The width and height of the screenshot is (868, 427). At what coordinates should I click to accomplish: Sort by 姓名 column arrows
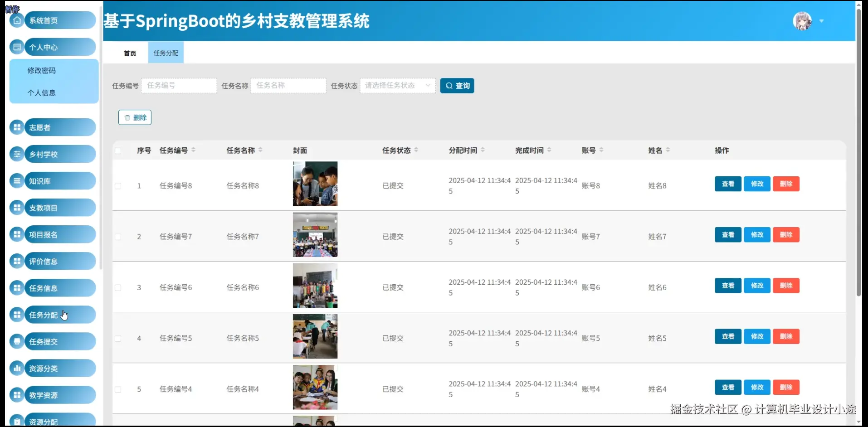(x=668, y=150)
